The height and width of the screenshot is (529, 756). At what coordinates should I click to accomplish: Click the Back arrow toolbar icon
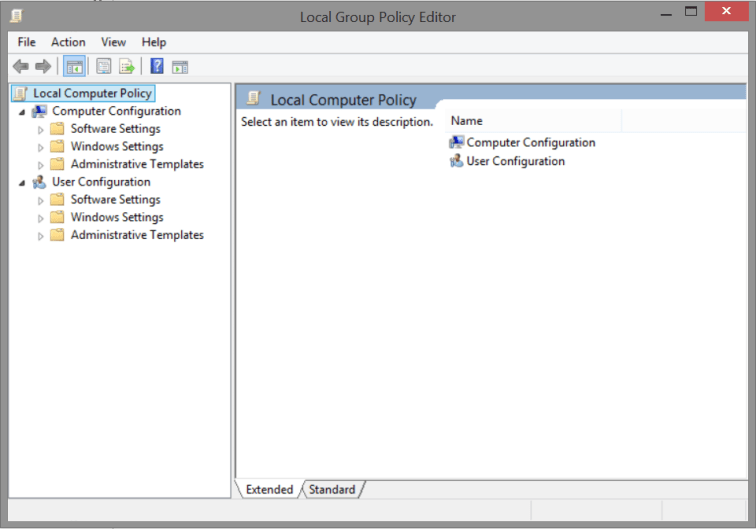click(x=20, y=67)
